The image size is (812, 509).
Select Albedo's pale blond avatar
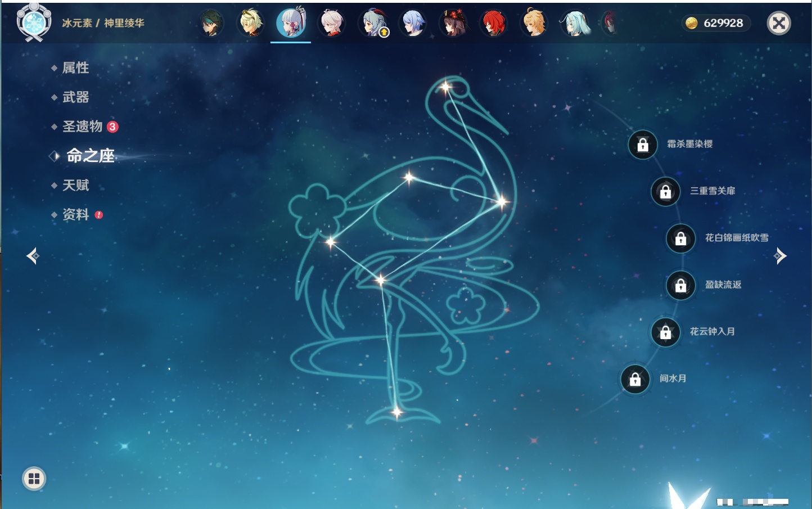click(251, 23)
